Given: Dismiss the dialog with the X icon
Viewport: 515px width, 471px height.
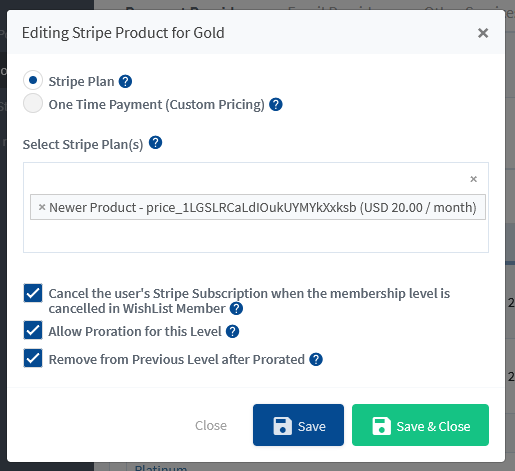Looking at the screenshot, I should tap(483, 33).
